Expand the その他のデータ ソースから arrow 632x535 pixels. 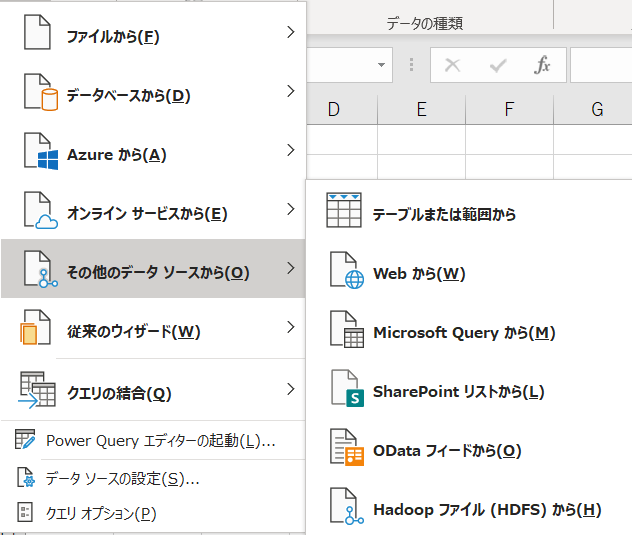pos(291,268)
